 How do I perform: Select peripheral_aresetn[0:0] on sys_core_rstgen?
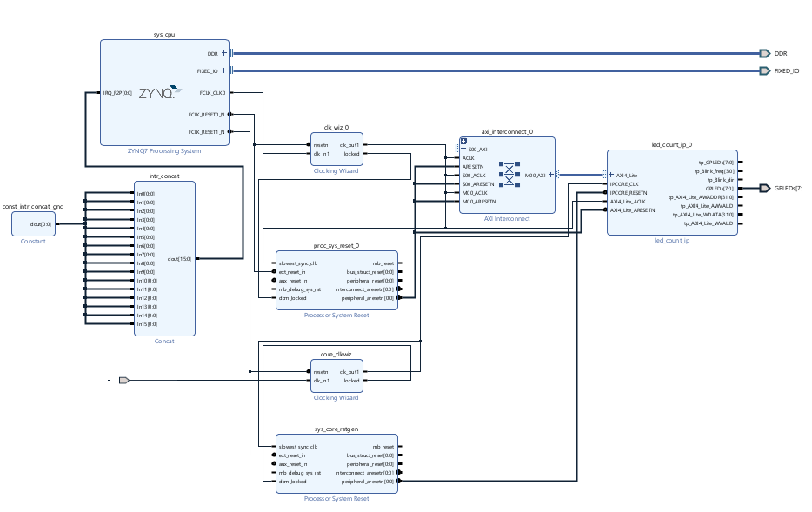point(367,482)
